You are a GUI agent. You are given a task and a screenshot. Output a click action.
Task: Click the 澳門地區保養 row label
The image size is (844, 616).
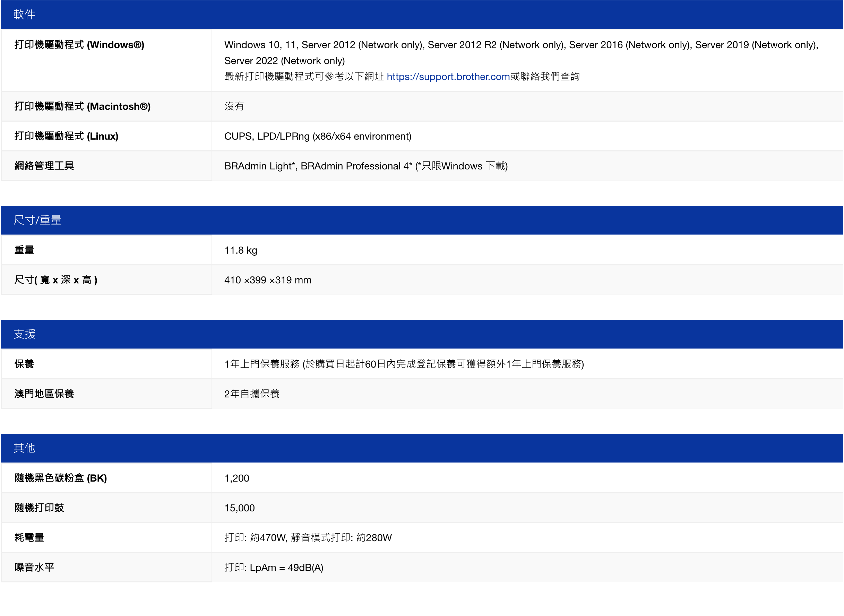(44, 394)
